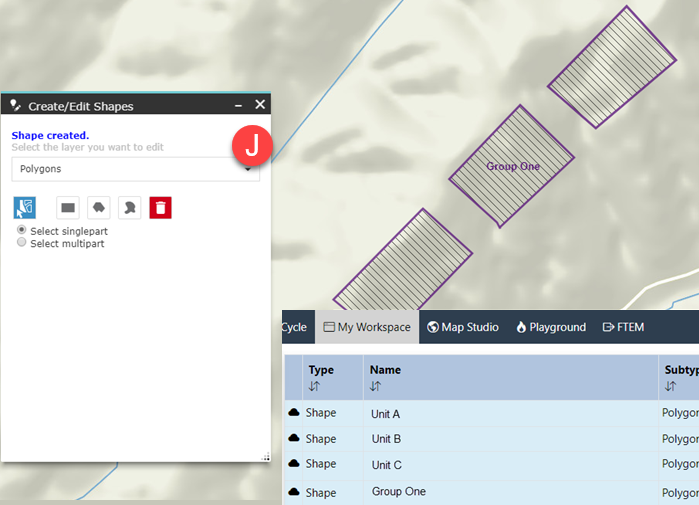The image size is (699, 505).
Task: Click the cloud icon beside Group One
Action: (294, 492)
